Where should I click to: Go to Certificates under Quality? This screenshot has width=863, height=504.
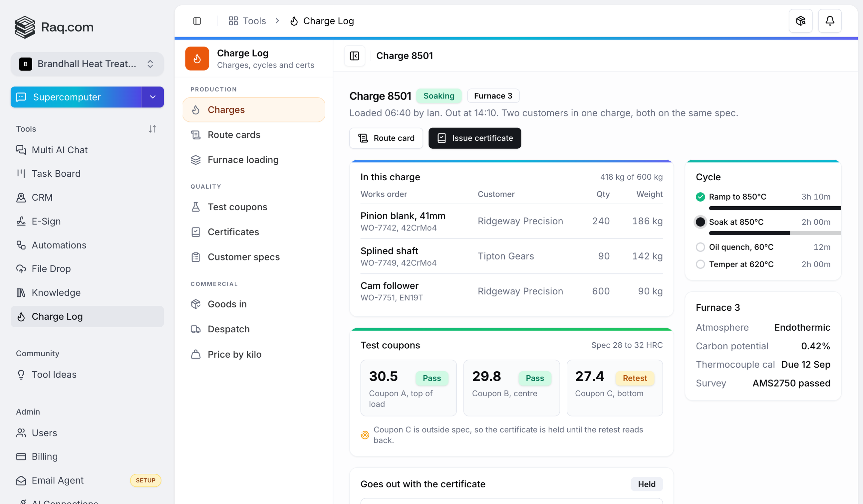pyautogui.click(x=254, y=232)
